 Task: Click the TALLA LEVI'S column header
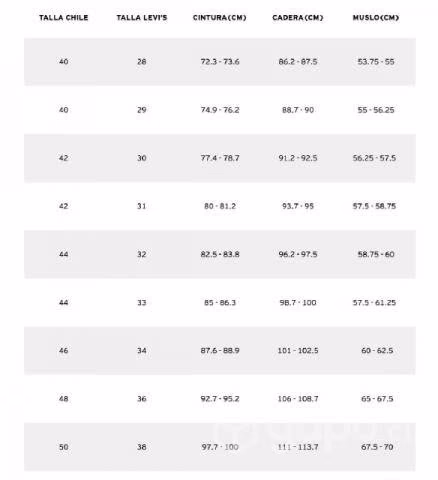point(142,18)
